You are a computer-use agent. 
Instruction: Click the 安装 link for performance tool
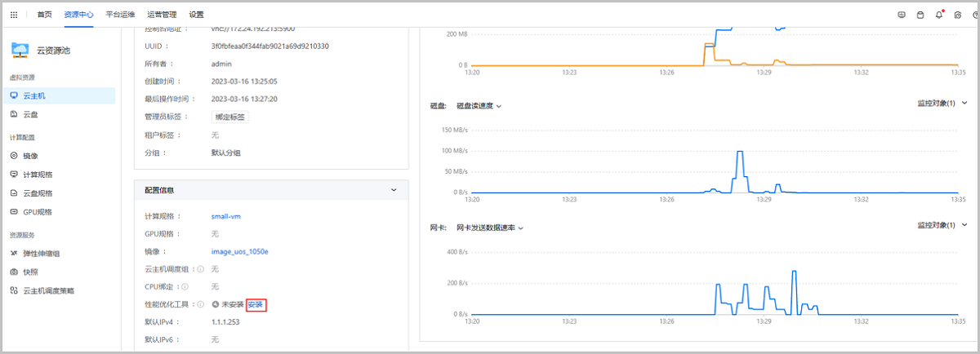[256, 304]
